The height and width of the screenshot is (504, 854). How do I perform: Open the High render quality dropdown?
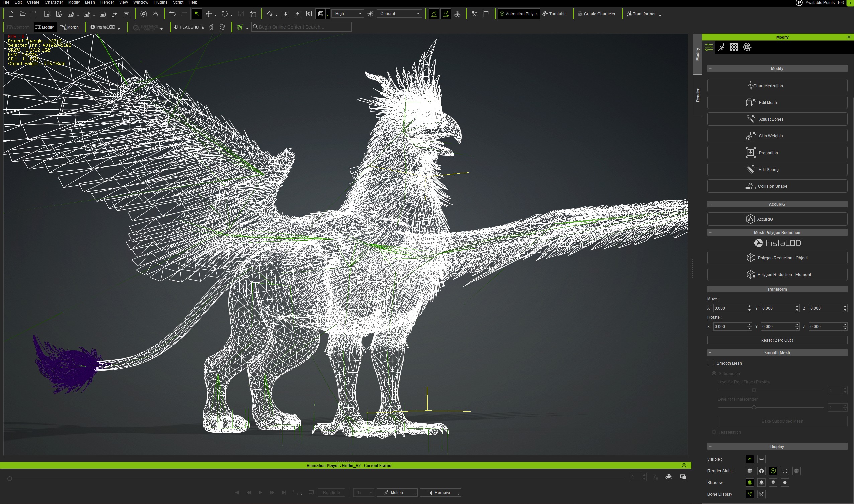[348, 14]
